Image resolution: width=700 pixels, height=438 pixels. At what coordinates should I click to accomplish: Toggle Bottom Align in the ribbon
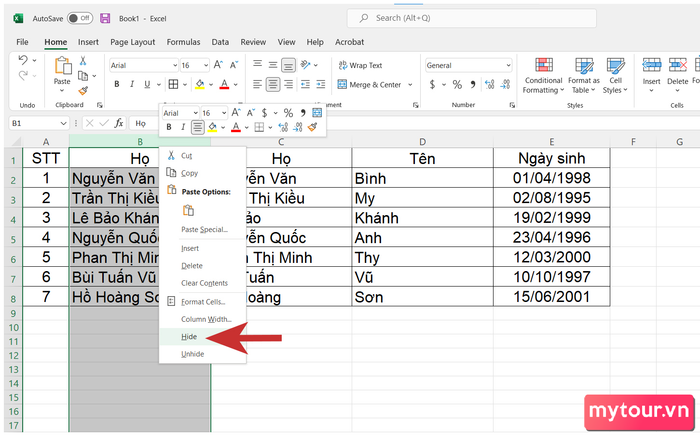(x=288, y=65)
